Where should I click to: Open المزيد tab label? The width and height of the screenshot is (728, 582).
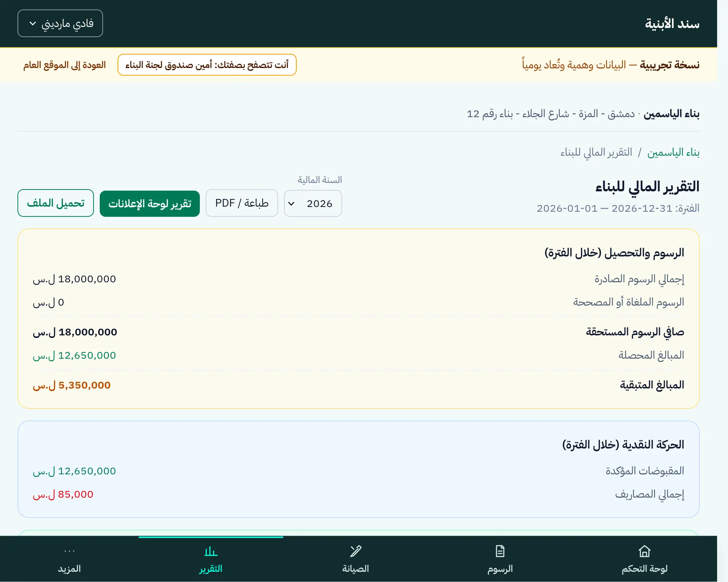(x=69, y=569)
